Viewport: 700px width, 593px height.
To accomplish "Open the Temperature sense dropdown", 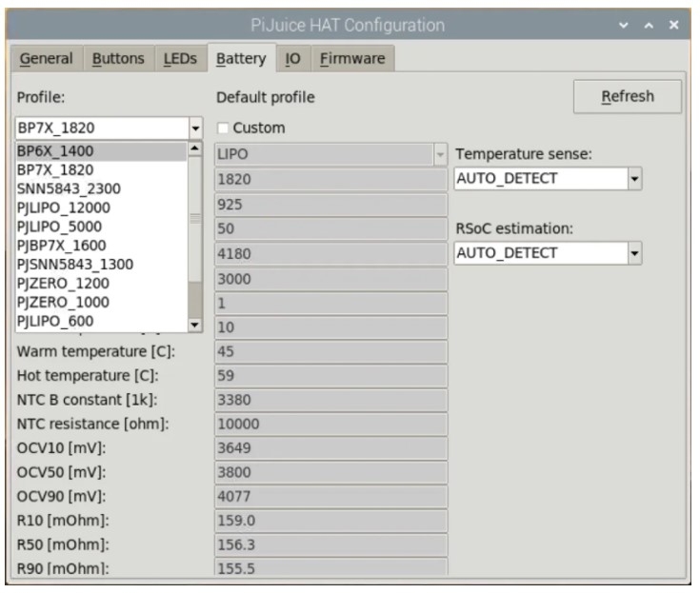I will [x=634, y=179].
